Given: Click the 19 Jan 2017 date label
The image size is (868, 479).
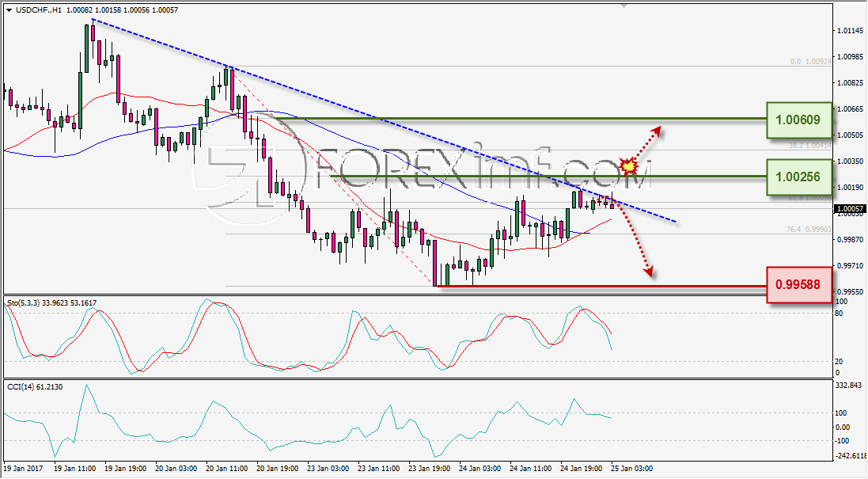Looking at the screenshot, I should pos(23,469).
